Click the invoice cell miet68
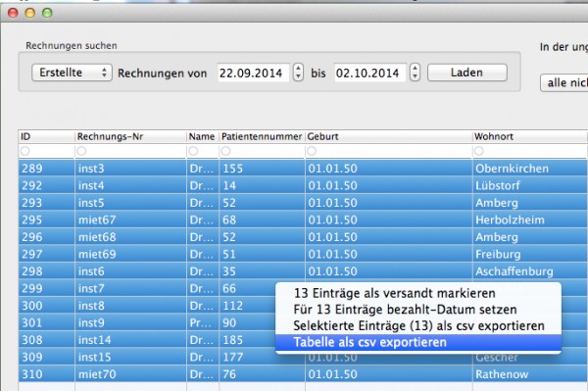The width and height of the screenshot is (588, 391). click(x=130, y=237)
